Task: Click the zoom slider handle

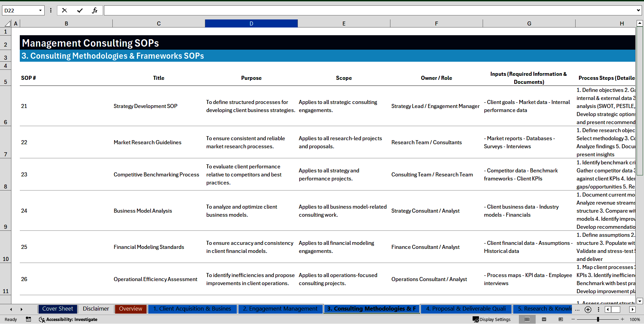Action: [x=598, y=319]
